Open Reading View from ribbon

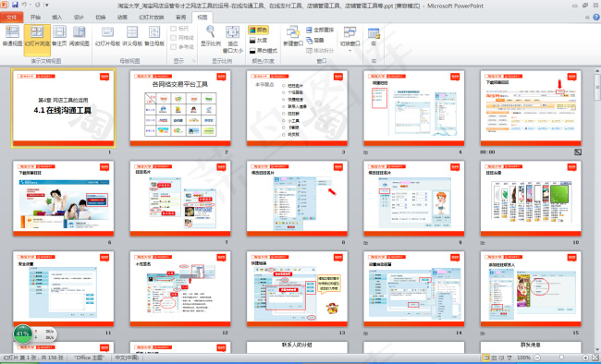click(80, 36)
